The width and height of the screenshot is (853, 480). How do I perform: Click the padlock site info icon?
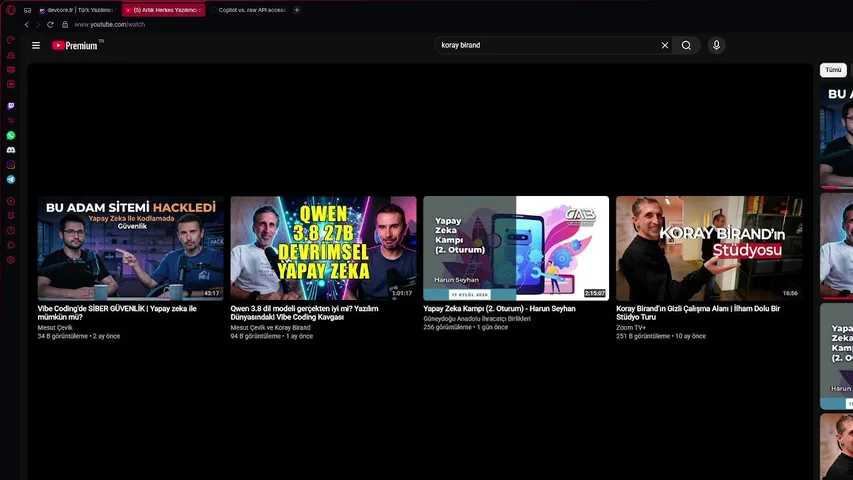[x=65, y=24]
